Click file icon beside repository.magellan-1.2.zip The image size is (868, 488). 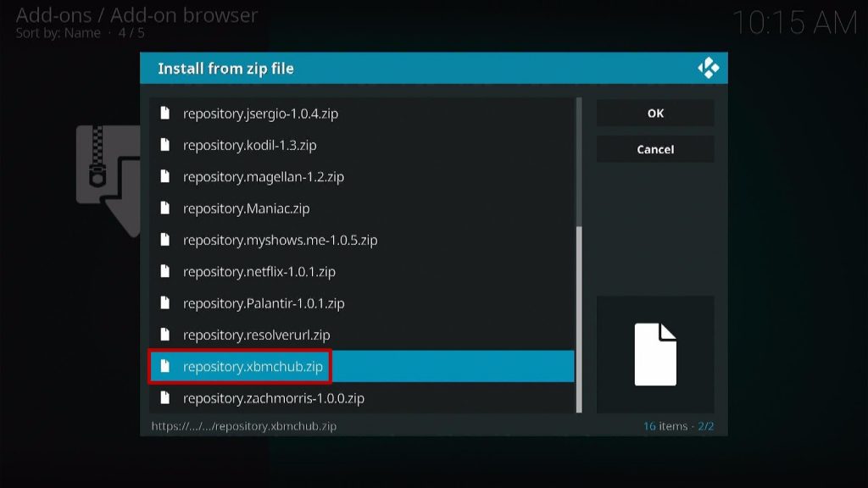[165, 176]
